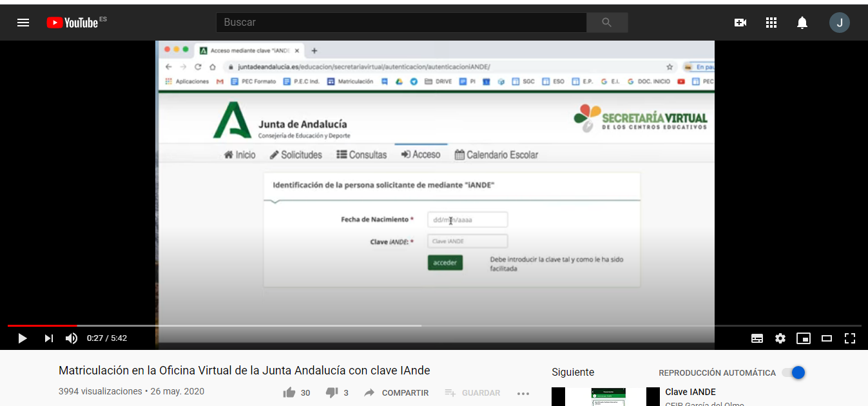Click the Clave iANDE input field
This screenshot has width=868, height=406.
point(467,241)
